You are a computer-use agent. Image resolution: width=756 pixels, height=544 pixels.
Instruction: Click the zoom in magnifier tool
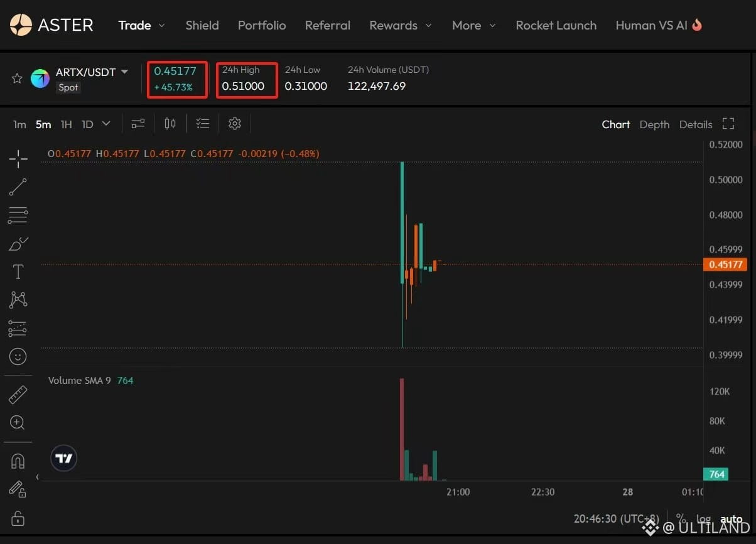[18, 423]
